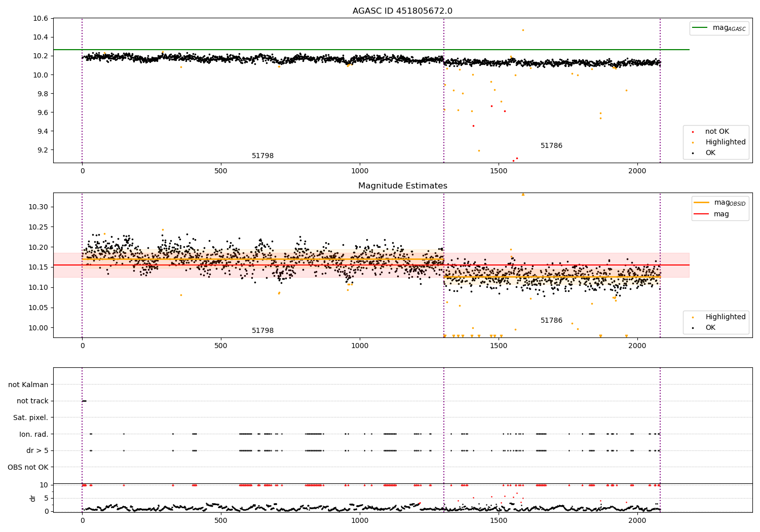Click 'OK' in the Magnitude Estimates legend
This screenshot has width=760, height=532.
pos(710,328)
